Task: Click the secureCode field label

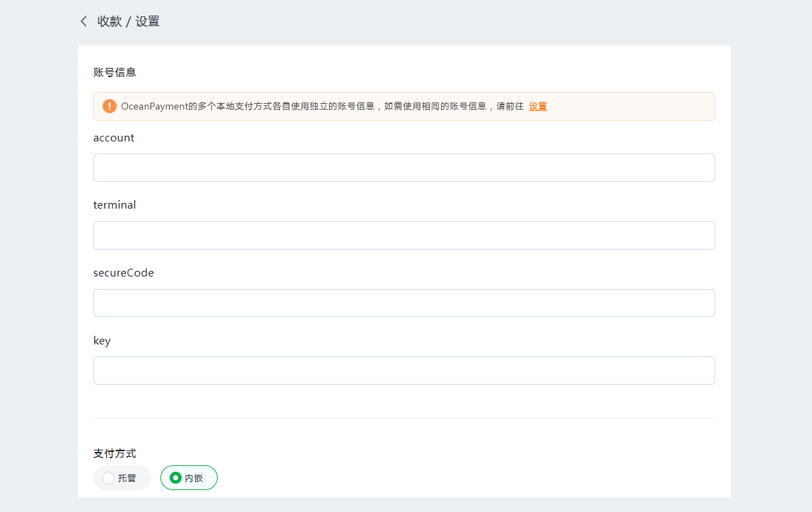Action: tap(124, 273)
